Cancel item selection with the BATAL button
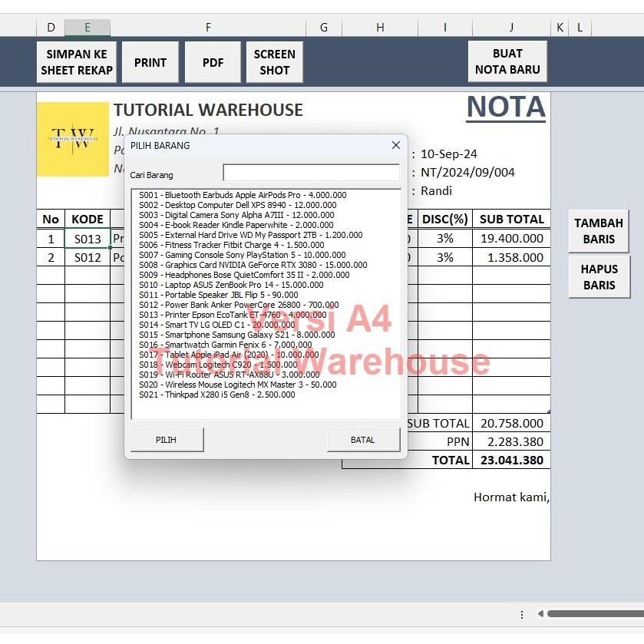The image size is (644, 644). [362, 439]
